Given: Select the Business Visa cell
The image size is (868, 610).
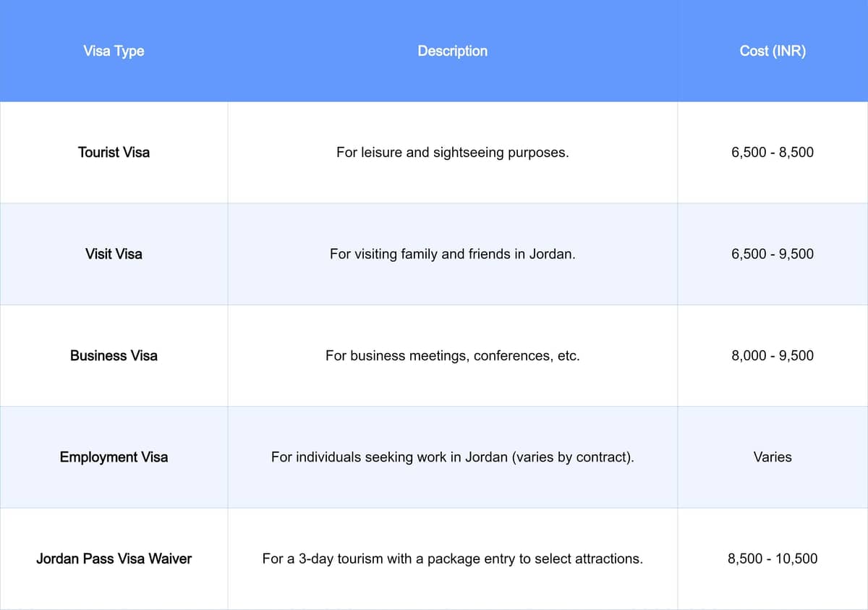Looking at the screenshot, I should tap(114, 355).
